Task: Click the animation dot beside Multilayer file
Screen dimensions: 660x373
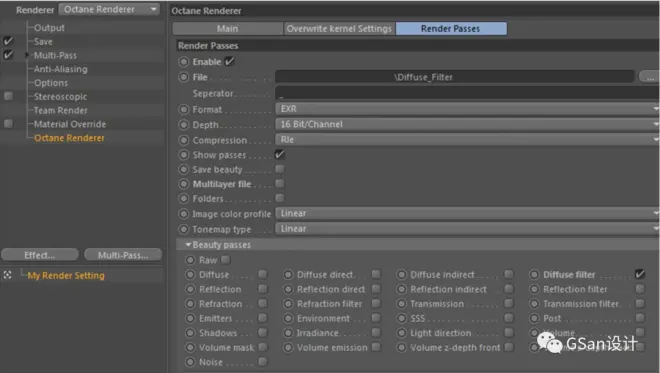Action: 184,184
